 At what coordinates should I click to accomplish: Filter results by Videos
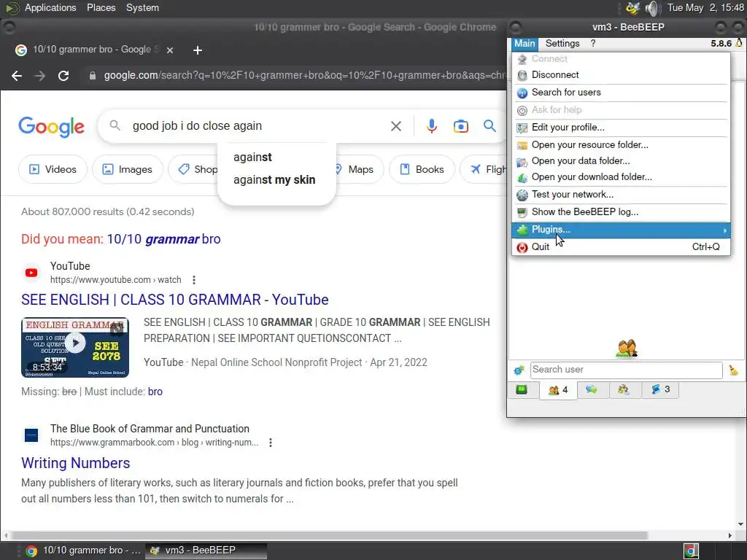pos(53,169)
